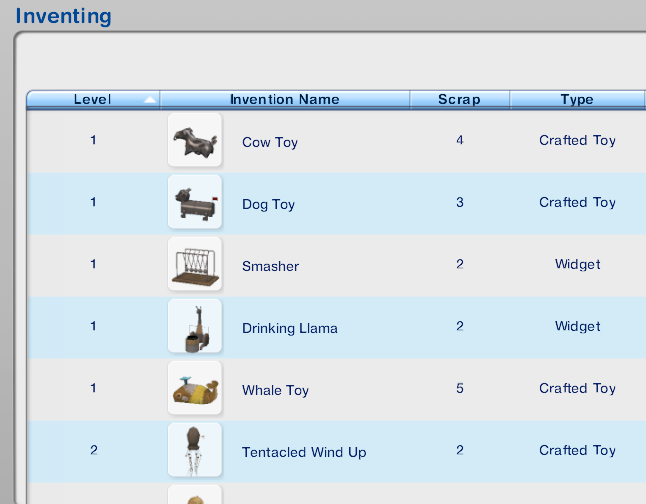Click scrap value 3 for Dog Toy
This screenshot has height=504, width=646.
point(460,202)
